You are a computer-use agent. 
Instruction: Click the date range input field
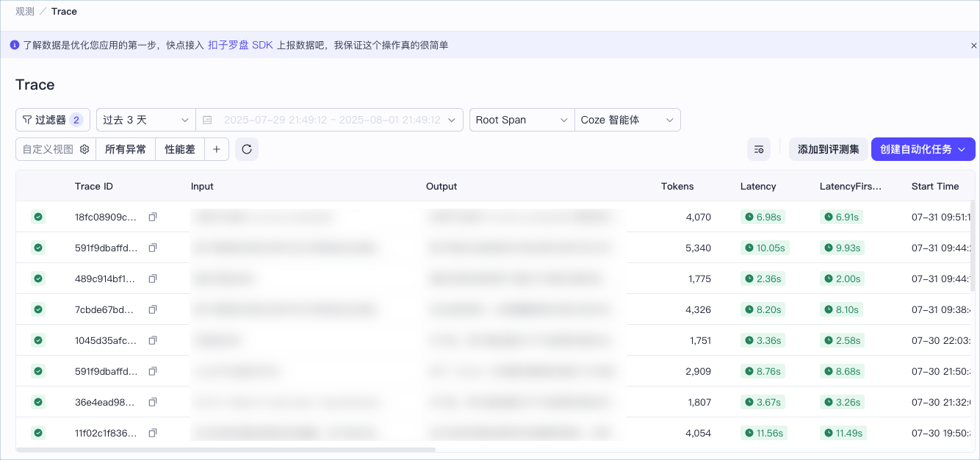(330, 120)
